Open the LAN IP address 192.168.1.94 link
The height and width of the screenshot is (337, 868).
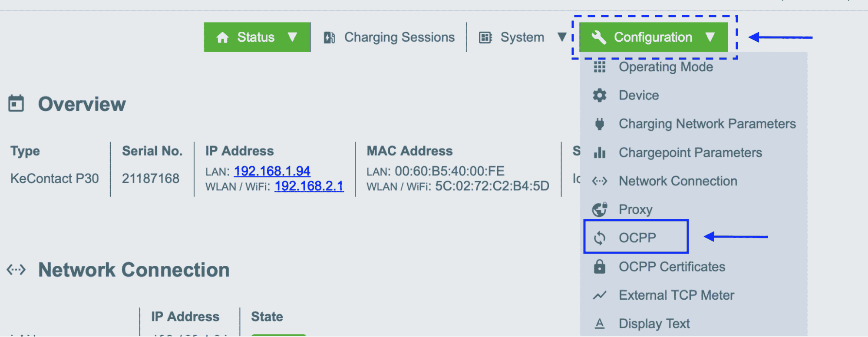point(272,171)
